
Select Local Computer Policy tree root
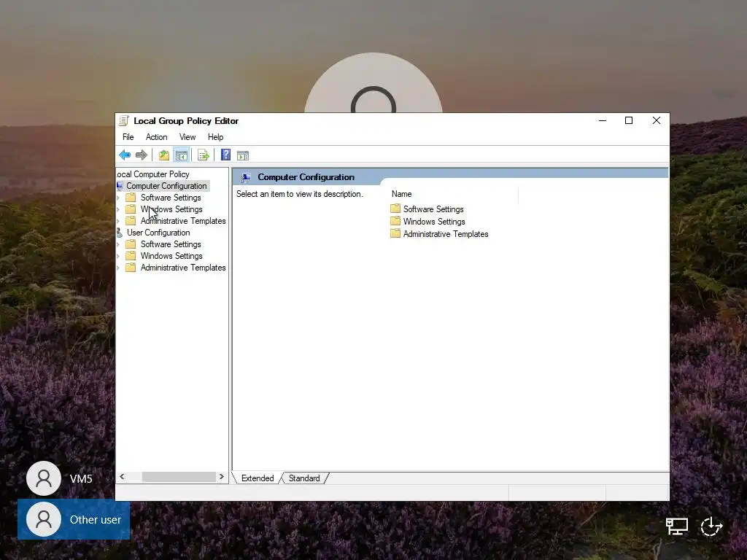coord(153,174)
